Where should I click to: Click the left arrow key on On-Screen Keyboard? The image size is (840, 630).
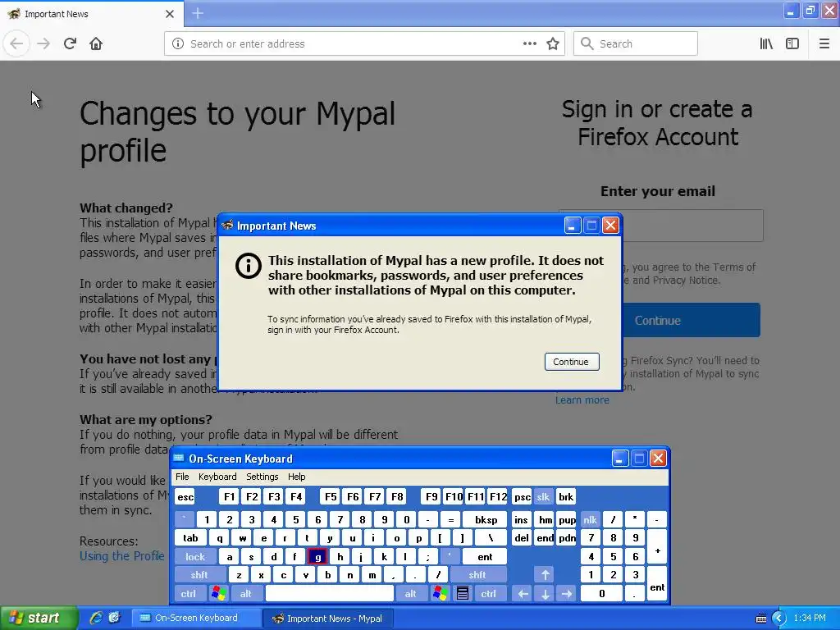click(523, 594)
